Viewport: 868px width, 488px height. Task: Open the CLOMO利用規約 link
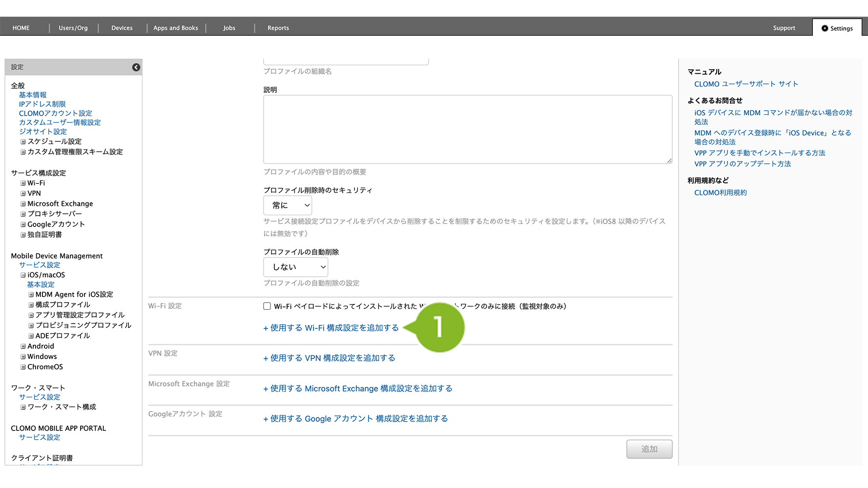(720, 193)
